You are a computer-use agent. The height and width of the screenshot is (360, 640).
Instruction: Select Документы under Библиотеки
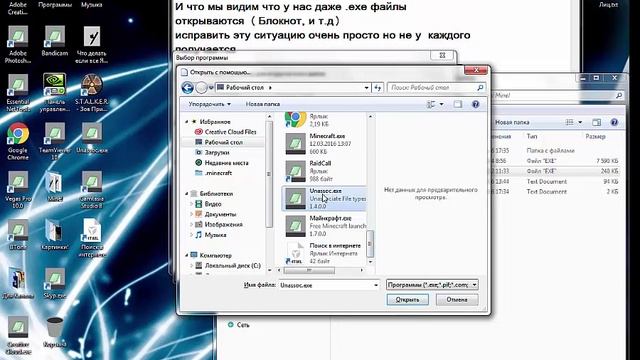(220, 214)
